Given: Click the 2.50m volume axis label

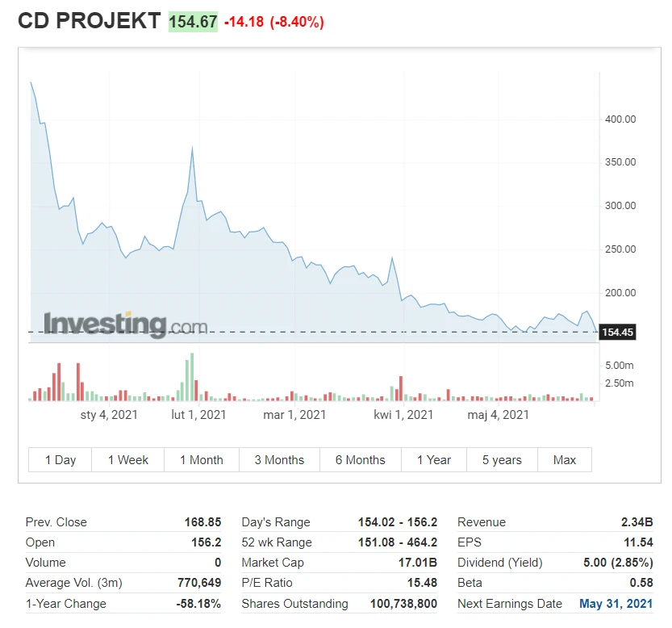Looking at the screenshot, I should pos(620,383).
